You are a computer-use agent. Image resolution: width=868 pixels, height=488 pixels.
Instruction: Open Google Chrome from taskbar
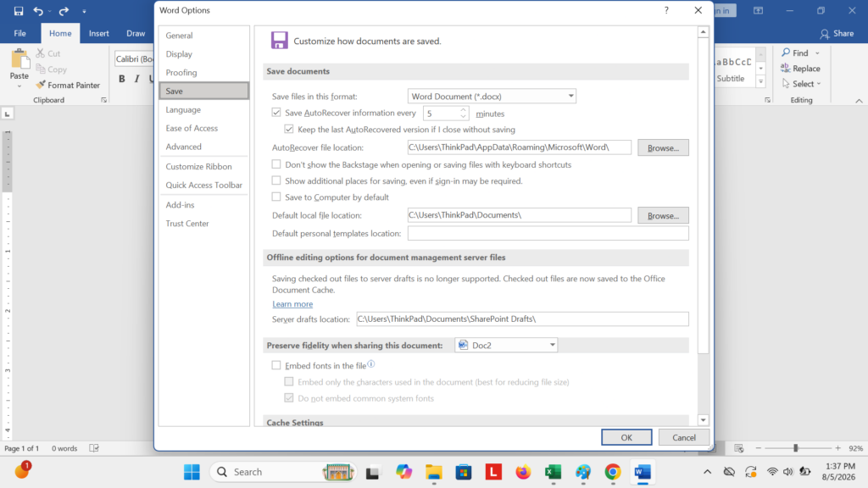point(612,472)
